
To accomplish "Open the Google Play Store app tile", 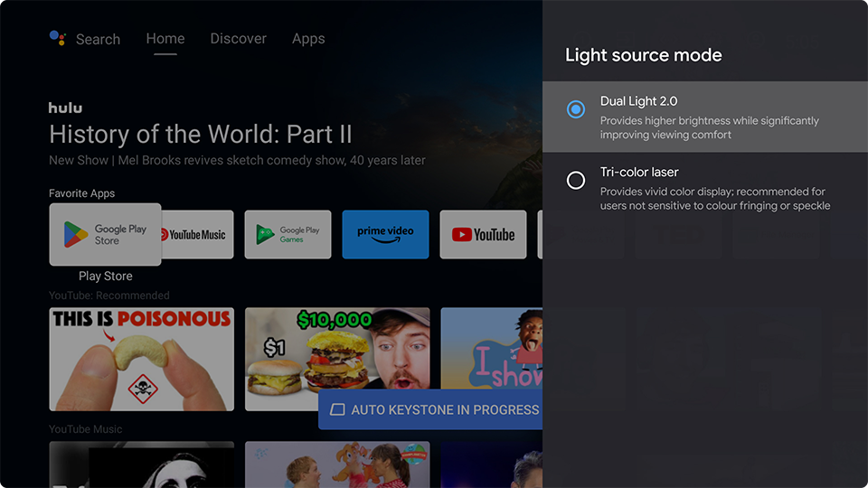I will [x=105, y=235].
